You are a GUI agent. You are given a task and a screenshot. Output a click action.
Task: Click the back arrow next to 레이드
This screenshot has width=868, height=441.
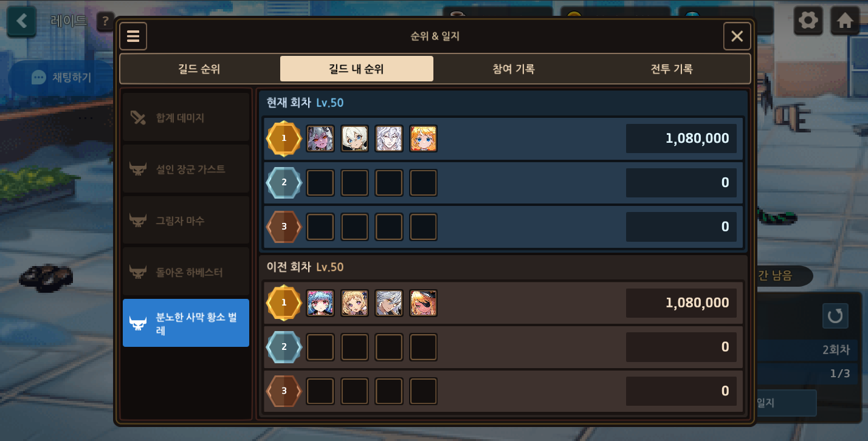click(x=22, y=21)
